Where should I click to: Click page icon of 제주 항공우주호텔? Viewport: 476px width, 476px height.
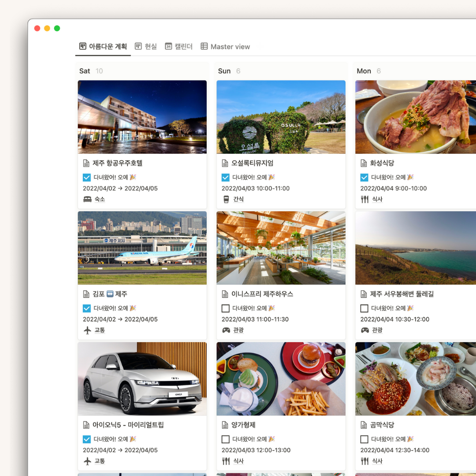click(x=86, y=164)
